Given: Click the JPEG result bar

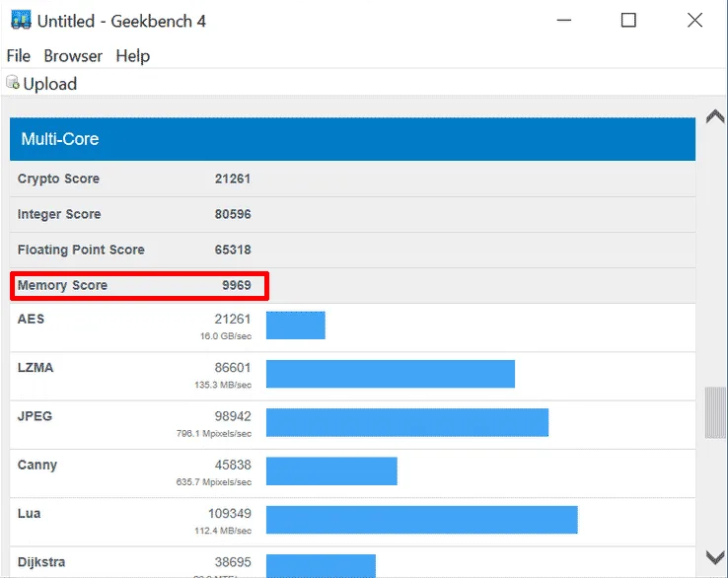Looking at the screenshot, I should tap(407, 422).
